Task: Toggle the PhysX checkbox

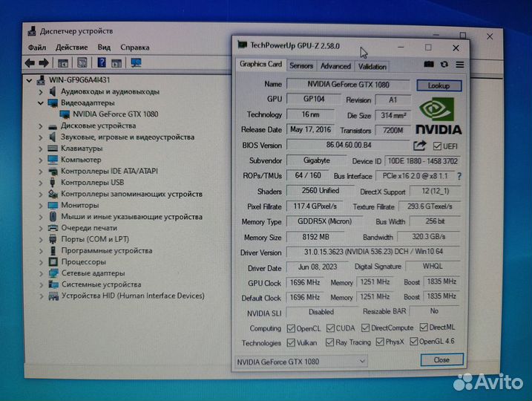Action: (x=380, y=342)
